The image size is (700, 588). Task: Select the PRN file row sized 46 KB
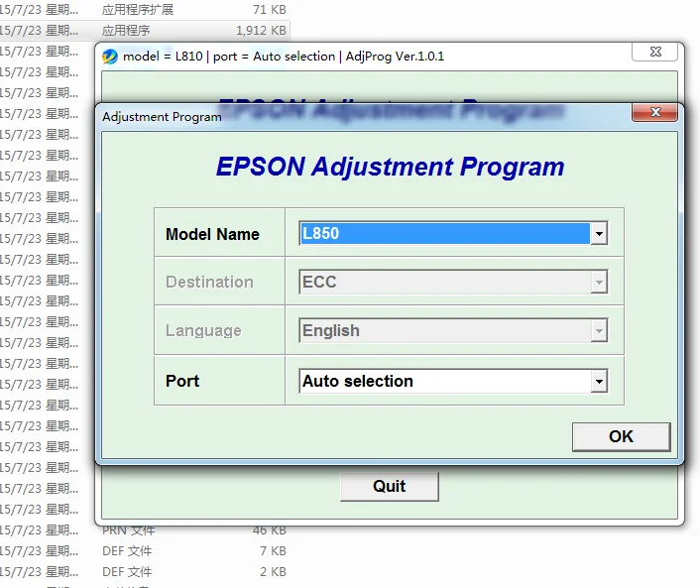point(145,530)
